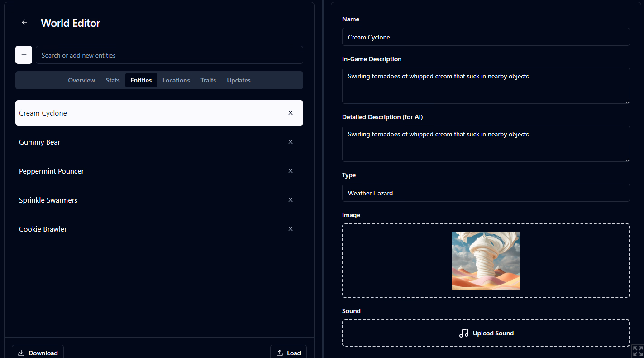This screenshot has height=358, width=644.
Task: Click the back arrow beside World Editor
Action: (x=24, y=22)
